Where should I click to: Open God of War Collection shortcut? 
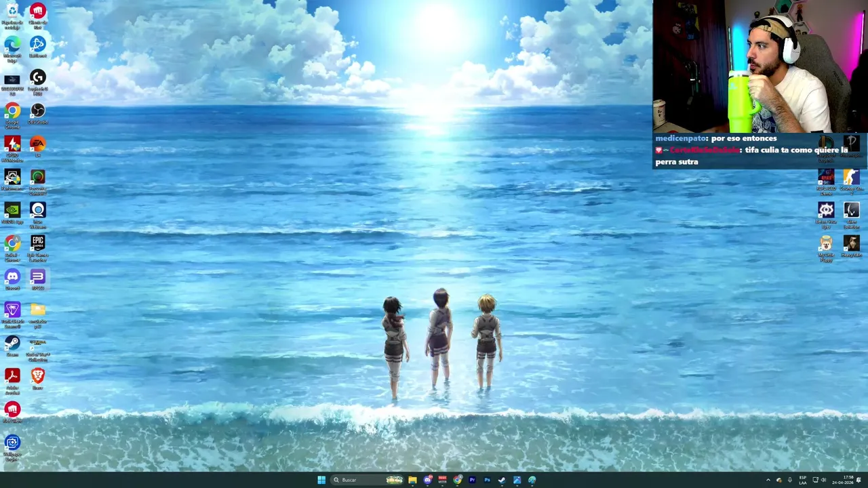point(37,348)
